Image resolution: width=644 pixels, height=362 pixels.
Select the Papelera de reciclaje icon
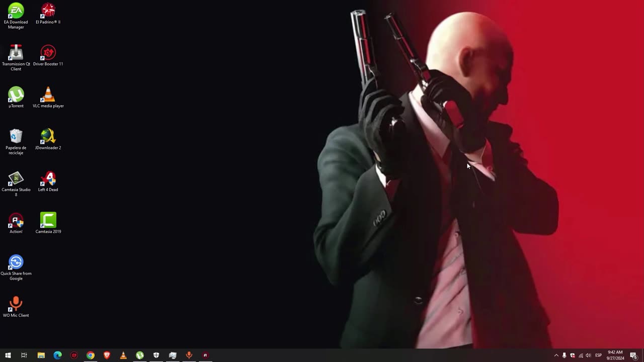[x=16, y=142]
